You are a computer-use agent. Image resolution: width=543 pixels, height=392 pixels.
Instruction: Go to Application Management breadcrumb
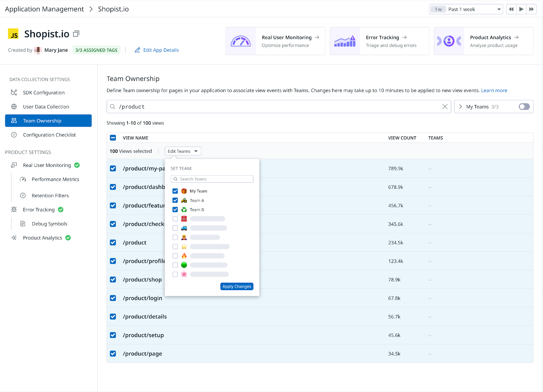[45, 9]
